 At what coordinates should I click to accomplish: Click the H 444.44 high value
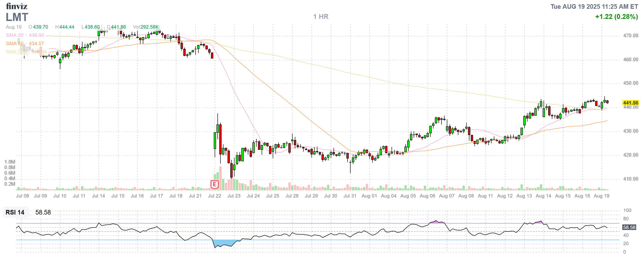click(65, 27)
